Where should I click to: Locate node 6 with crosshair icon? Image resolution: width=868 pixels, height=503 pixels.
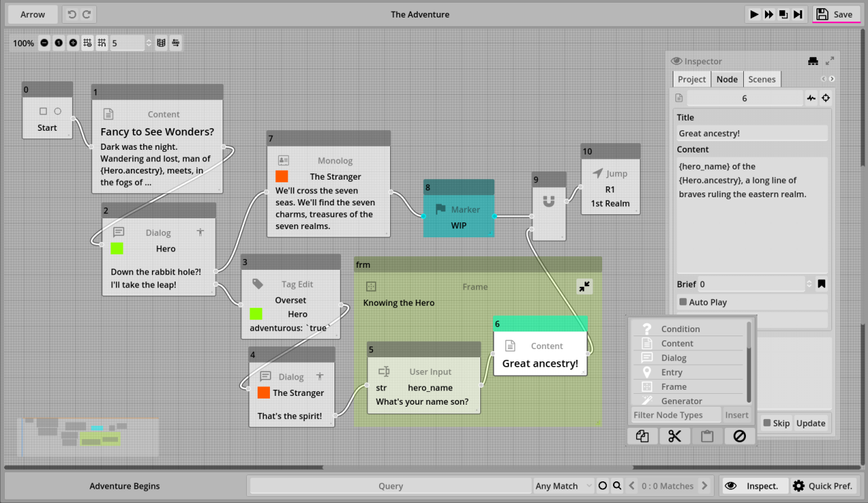coord(825,98)
